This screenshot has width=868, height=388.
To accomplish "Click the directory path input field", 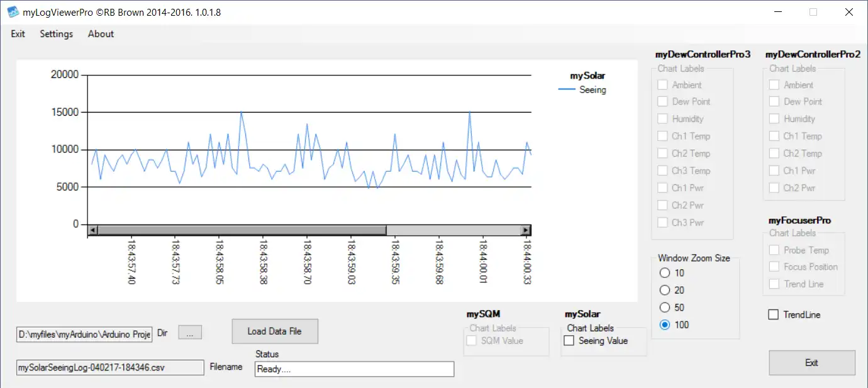I will click(x=84, y=334).
